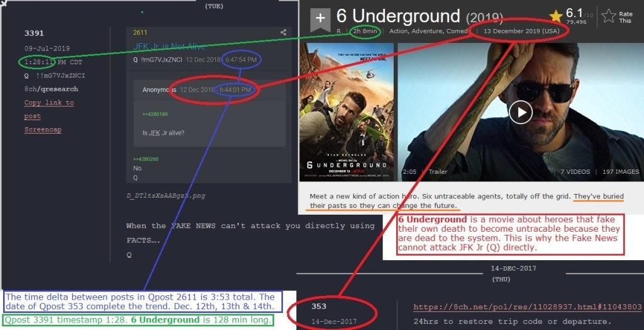The width and height of the screenshot is (644, 330).
Task: Click the share icon on post 2611
Action: [x=283, y=32]
